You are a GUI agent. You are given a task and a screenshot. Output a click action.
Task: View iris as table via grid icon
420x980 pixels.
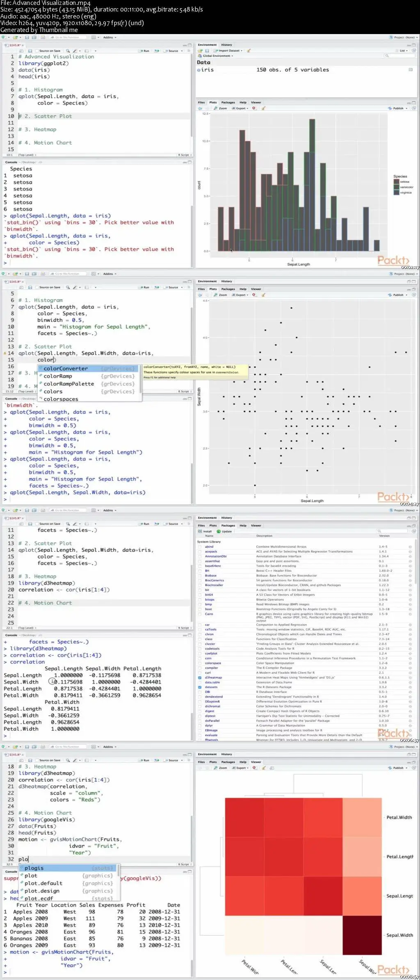point(411,70)
